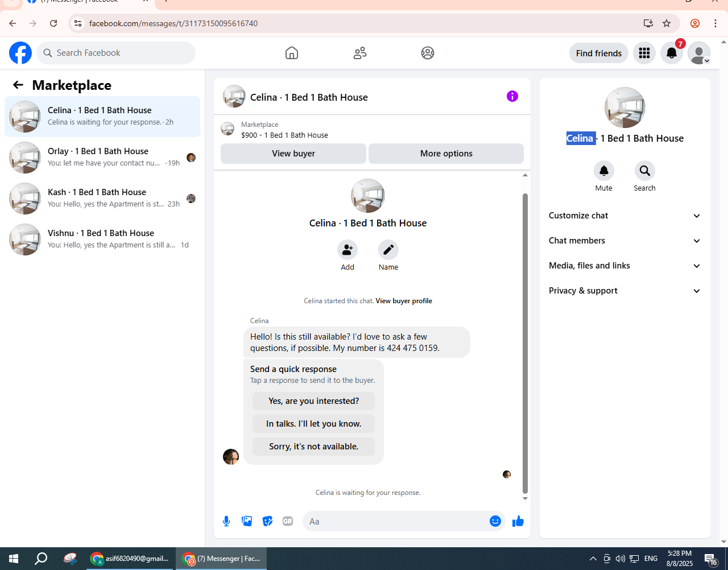
Task: Click chat scrollbar down arrow
Action: (x=525, y=499)
